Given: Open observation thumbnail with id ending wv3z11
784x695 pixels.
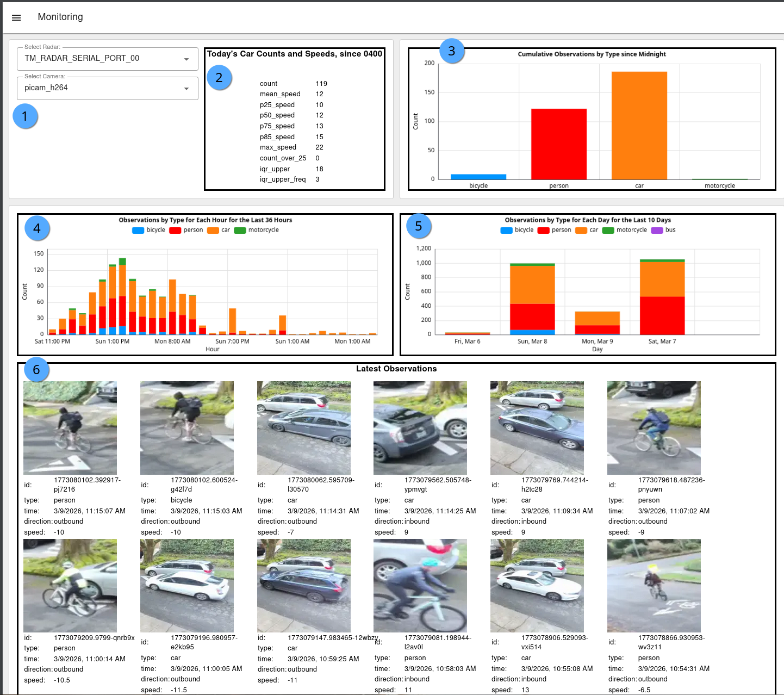Looking at the screenshot, I should click(654, 586).
